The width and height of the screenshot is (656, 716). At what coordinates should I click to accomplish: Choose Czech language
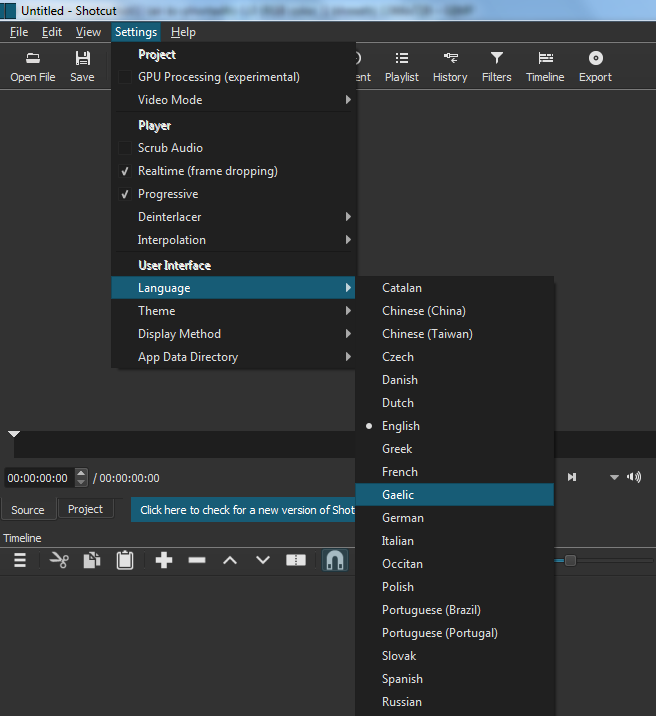(x=455, y=357)
